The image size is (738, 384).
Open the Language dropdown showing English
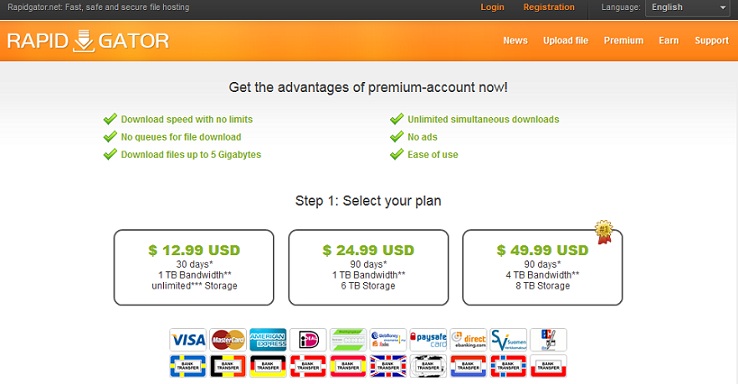click(x=687, y=8)
